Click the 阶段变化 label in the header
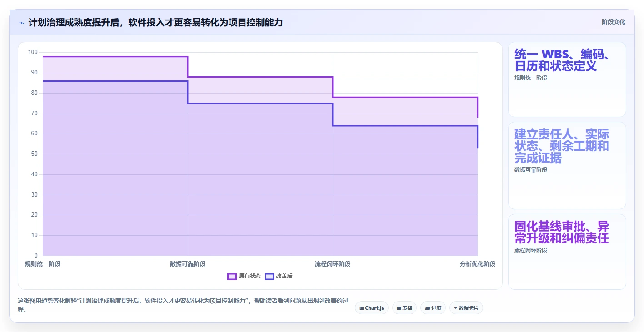Image resolution: width=644 pixels, height=332 pixels. coord(613,22)
